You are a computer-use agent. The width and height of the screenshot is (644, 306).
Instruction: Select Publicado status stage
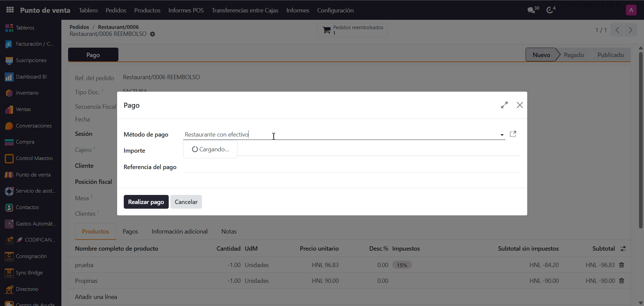point(610,55)
